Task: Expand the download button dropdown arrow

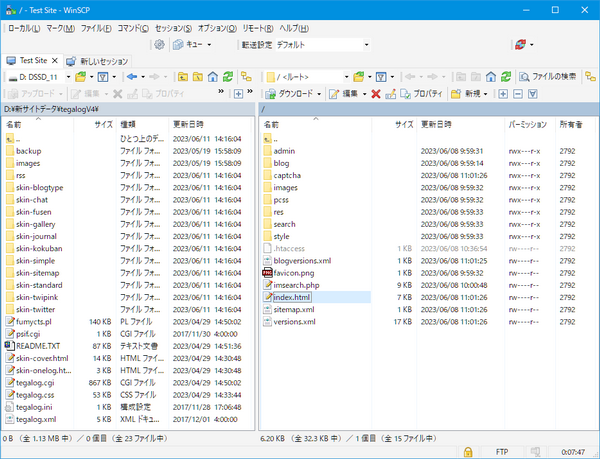Action: click(x=319, y=94)
